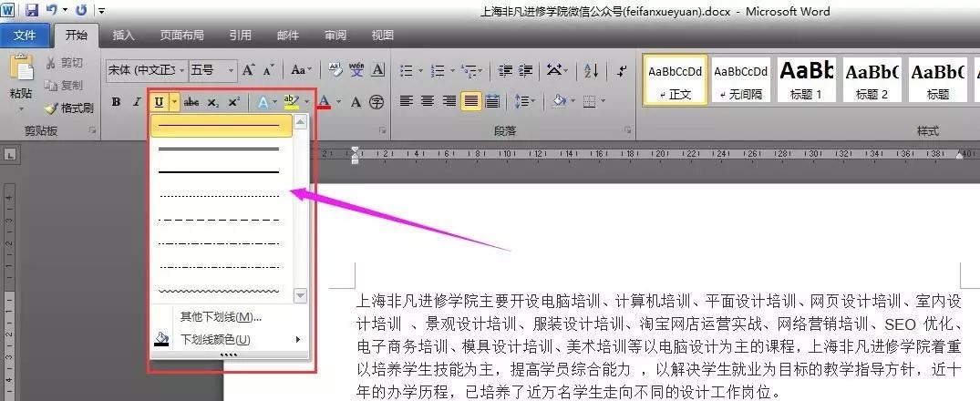
Task: Toggle Bold formatting
Action: point(117,102)
